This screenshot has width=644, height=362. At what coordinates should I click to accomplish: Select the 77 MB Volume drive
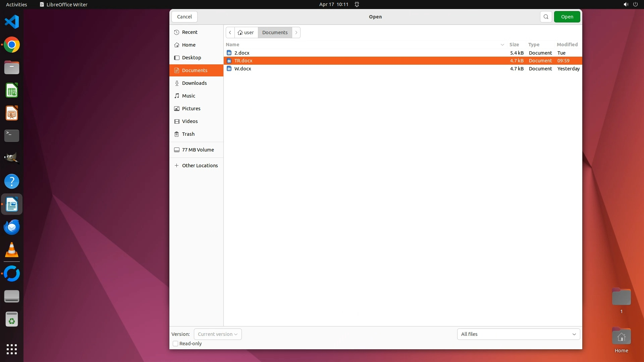pos(198,150)
